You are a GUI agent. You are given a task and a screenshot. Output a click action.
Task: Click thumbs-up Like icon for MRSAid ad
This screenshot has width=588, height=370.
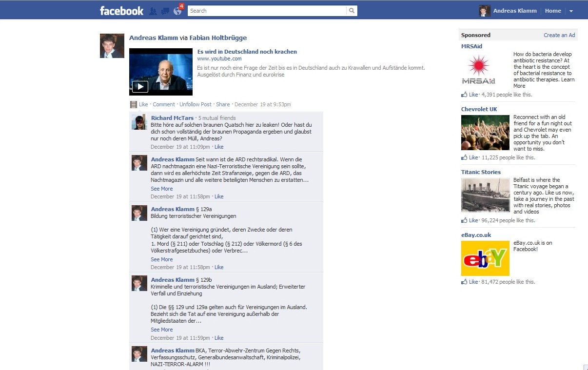tap(464, 95)
